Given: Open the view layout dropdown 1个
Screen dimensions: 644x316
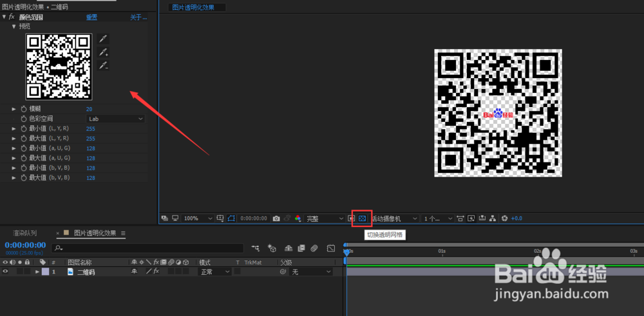Looking at the screenshot, I should click(x=437, y=218).
